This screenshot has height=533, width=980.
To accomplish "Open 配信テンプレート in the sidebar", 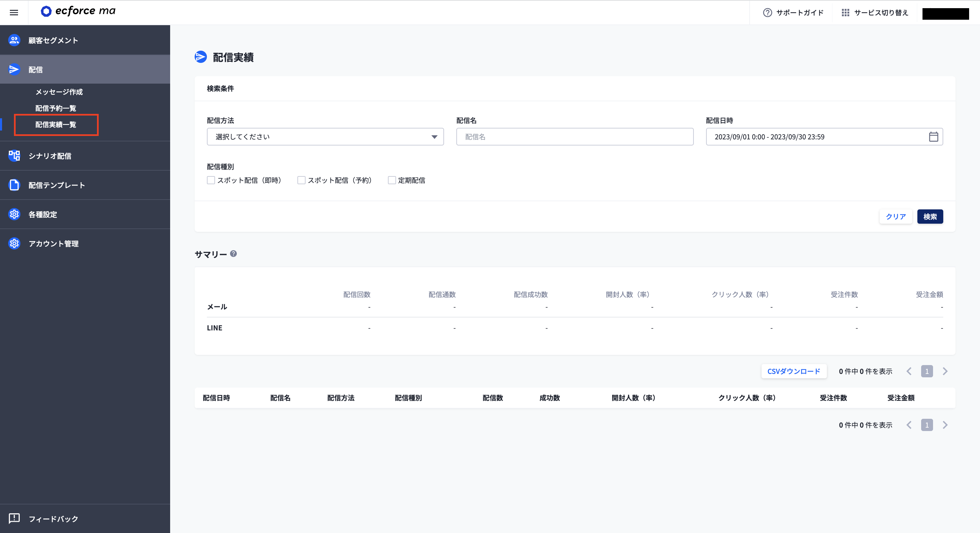I will pos(56,185).
